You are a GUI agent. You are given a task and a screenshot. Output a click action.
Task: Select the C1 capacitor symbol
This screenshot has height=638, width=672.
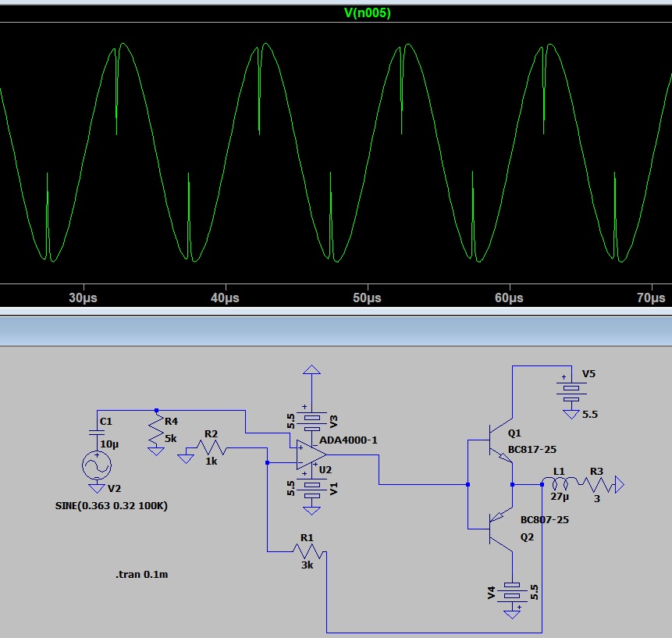(97, 432)
